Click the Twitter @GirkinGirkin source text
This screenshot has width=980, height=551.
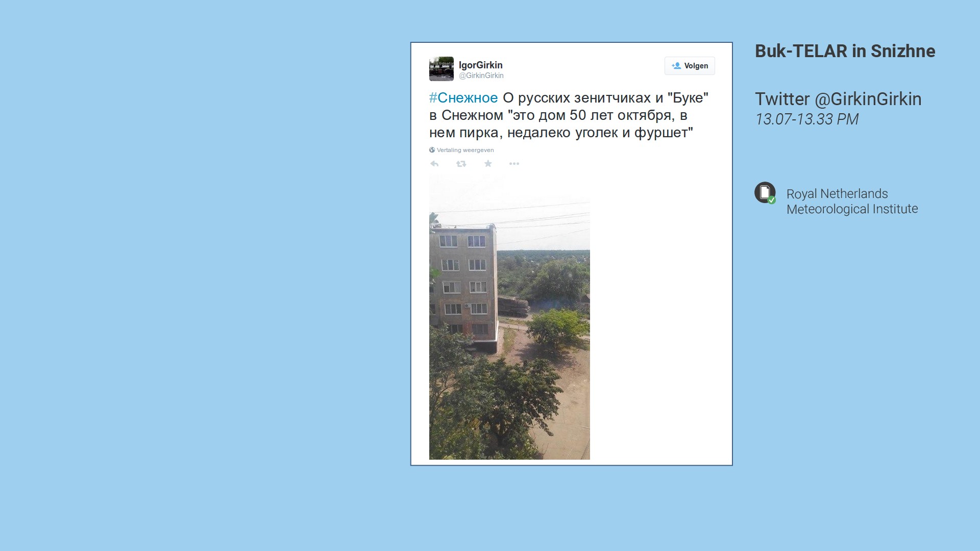838,99
